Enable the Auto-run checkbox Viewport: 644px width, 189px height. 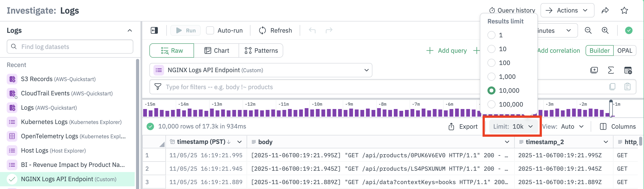(x=210, y=31)
